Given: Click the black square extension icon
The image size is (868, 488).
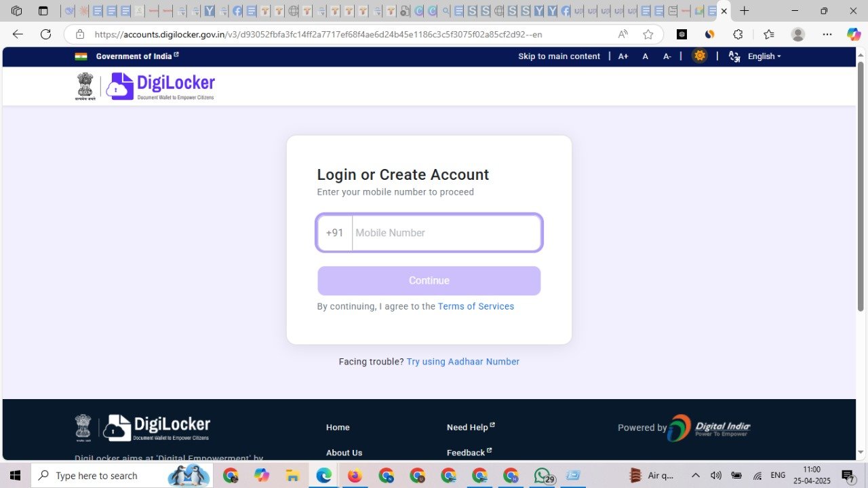Looking at the screenshot, I should coord(682,35).
